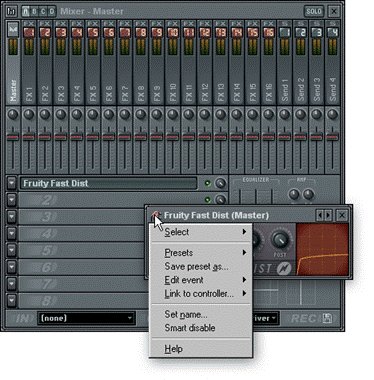Open effect slot 6 dropdown arrow

tap(12, 267)
